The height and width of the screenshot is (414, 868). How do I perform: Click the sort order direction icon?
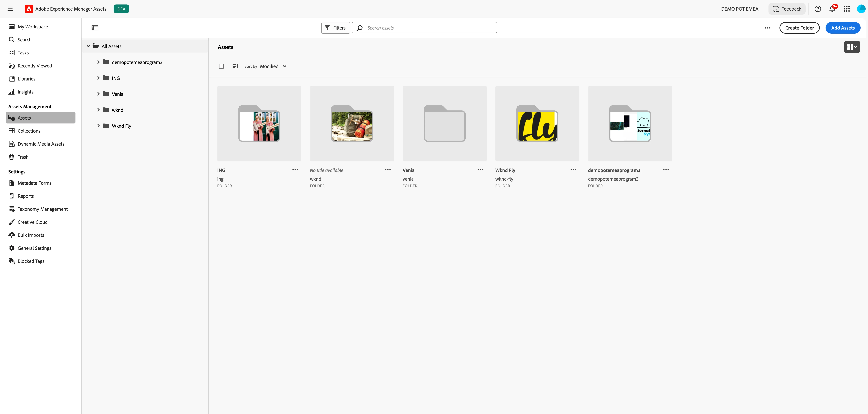[236, 66]
